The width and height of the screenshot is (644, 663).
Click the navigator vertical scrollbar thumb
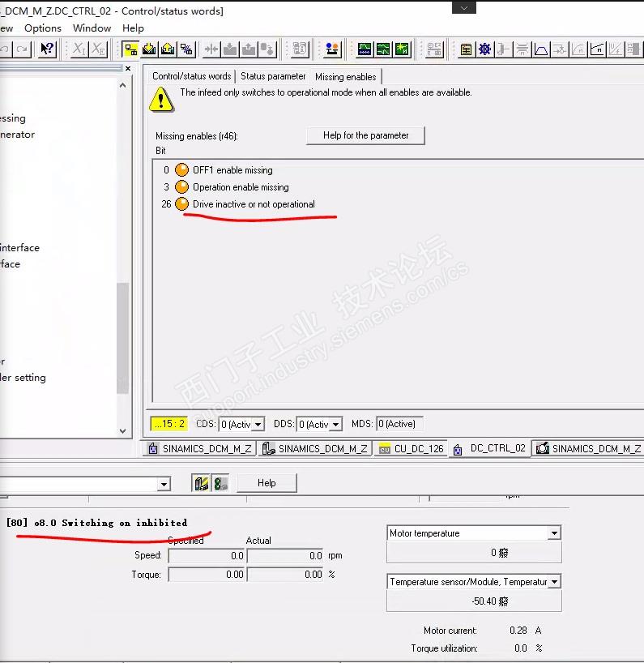(123, 338)
